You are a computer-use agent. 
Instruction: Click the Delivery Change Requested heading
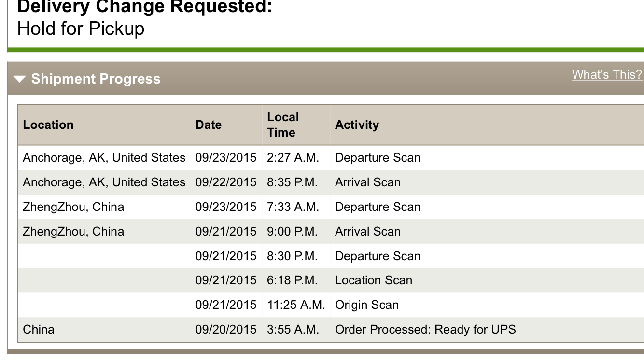pyautogui.click(x=145, y=7)
